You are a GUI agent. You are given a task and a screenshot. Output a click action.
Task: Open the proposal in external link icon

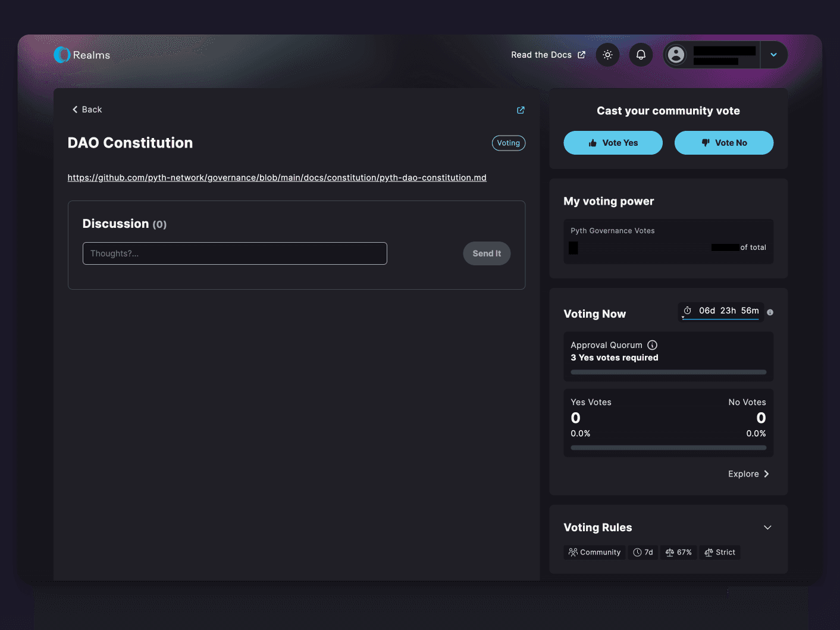click(521, 110)
